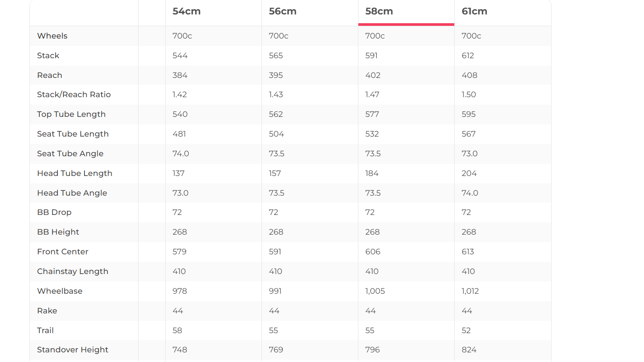
Task: Click the 567 seat tube length value
Action: pyautogui.click(x=468, y=134)
